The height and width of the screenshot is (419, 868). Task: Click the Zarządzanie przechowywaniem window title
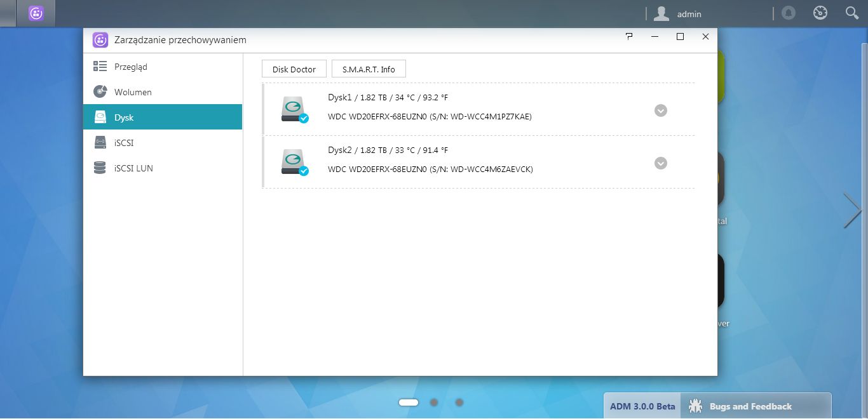(180, 40)
